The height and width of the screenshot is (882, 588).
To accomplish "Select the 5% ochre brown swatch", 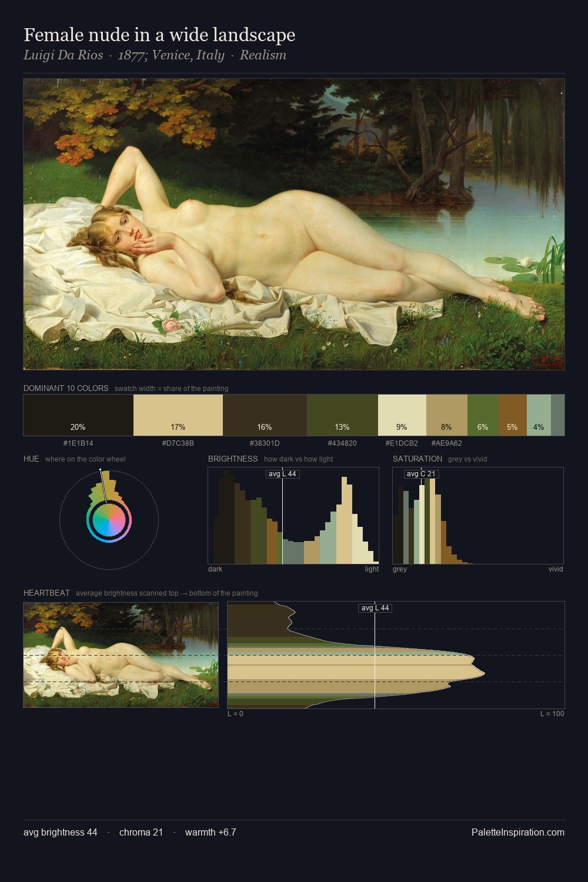I will tap(513, 415).
